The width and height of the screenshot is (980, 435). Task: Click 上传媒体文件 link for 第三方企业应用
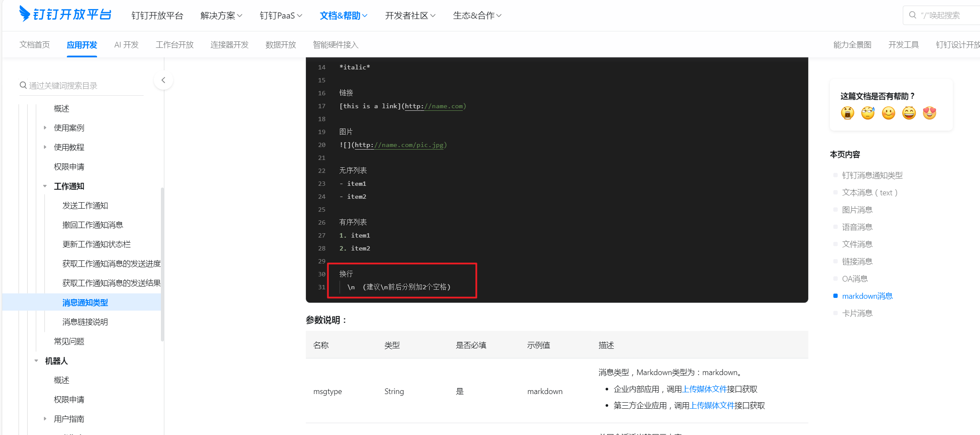712,405
